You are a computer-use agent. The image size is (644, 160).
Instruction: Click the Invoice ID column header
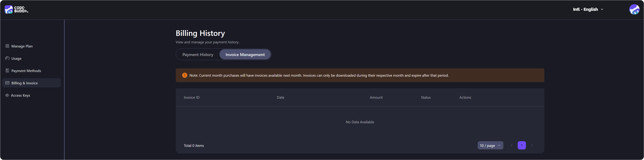point(191,98)
